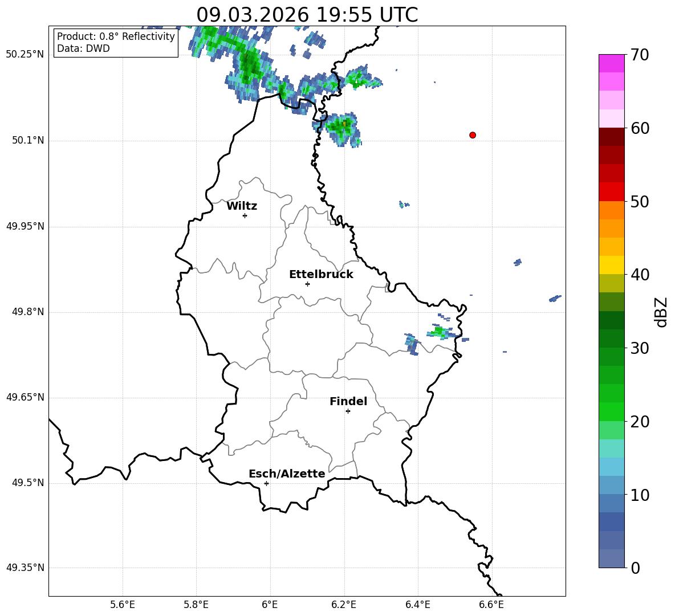Screen dimensions: 675x616
Task: Click the 70 colorbar tick label
Action: click(x=640, y=55)
